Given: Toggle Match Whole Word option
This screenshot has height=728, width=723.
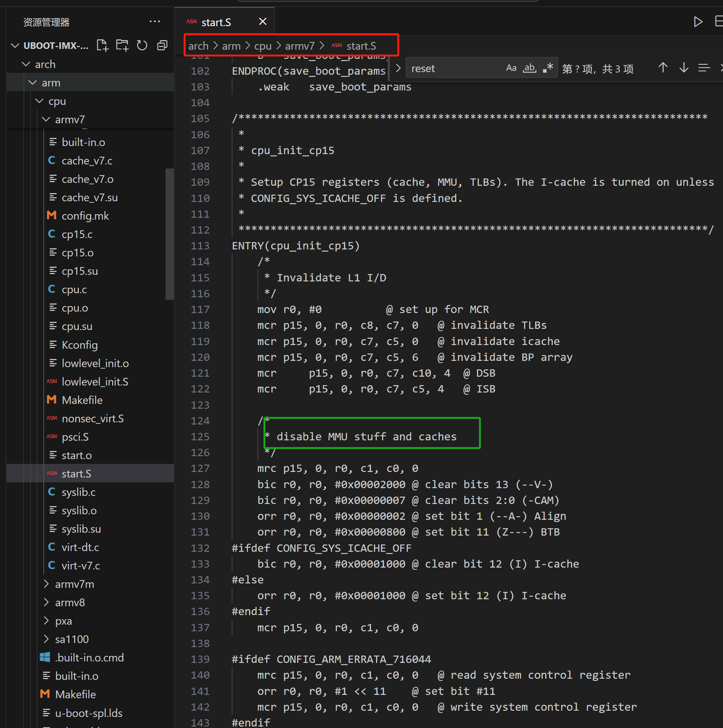Looking at the screenshot, I should coord(529,68).
